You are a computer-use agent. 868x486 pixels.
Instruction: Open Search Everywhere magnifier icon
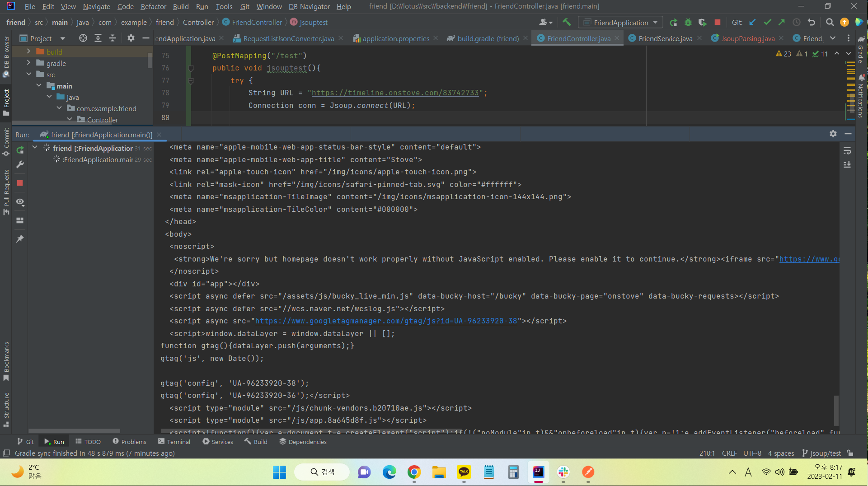coord(830,22)
